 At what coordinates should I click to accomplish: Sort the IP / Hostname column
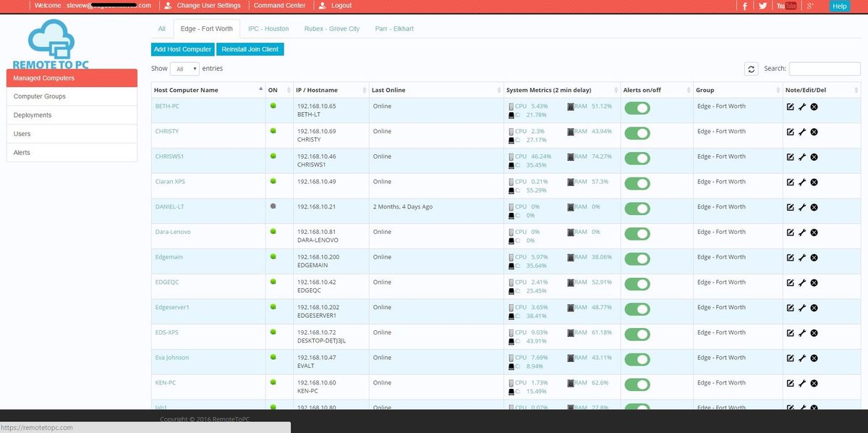tap(318, 90)
